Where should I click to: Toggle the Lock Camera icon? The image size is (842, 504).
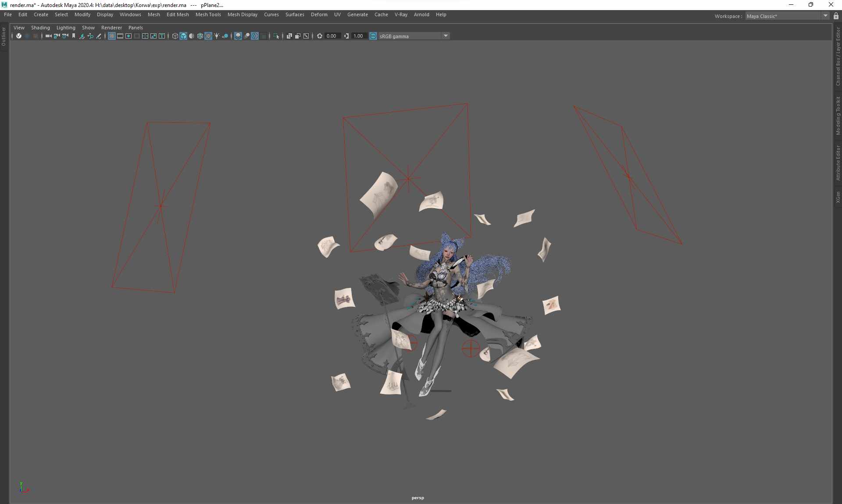(x=57, y=36)
